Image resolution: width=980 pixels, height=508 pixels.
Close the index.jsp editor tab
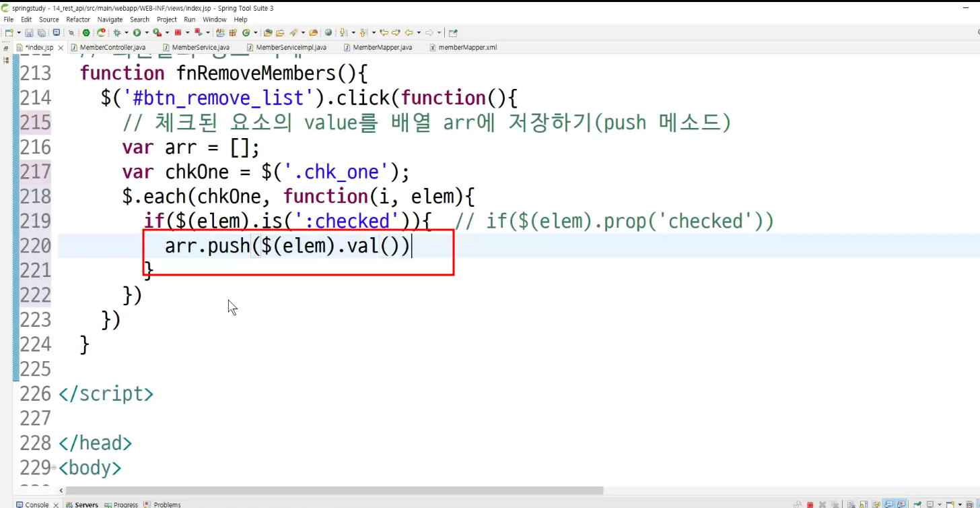pyautogui.click(x=61, y=48)
